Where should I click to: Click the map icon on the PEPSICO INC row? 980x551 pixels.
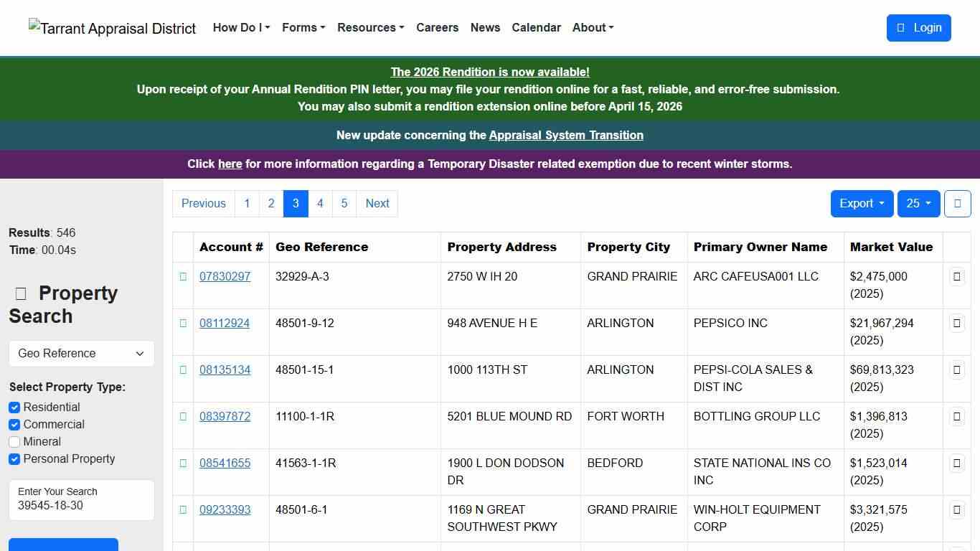click(x=957, y=323)
